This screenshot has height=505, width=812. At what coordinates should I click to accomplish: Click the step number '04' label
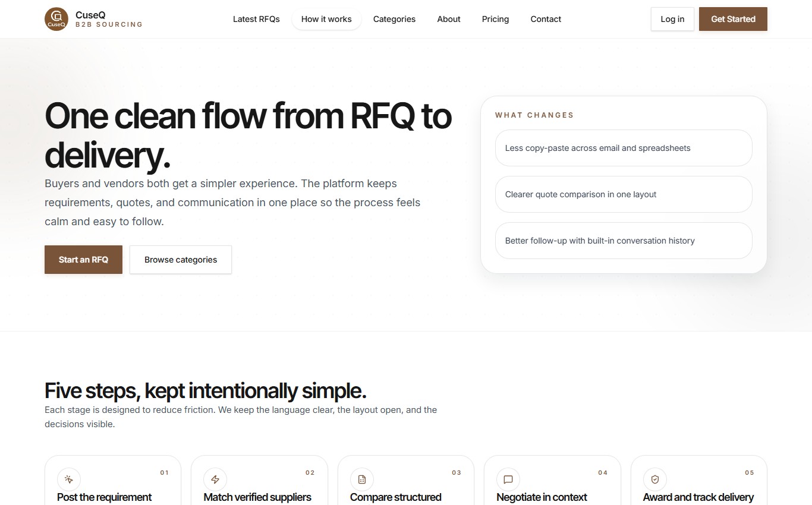click(603, 473)
